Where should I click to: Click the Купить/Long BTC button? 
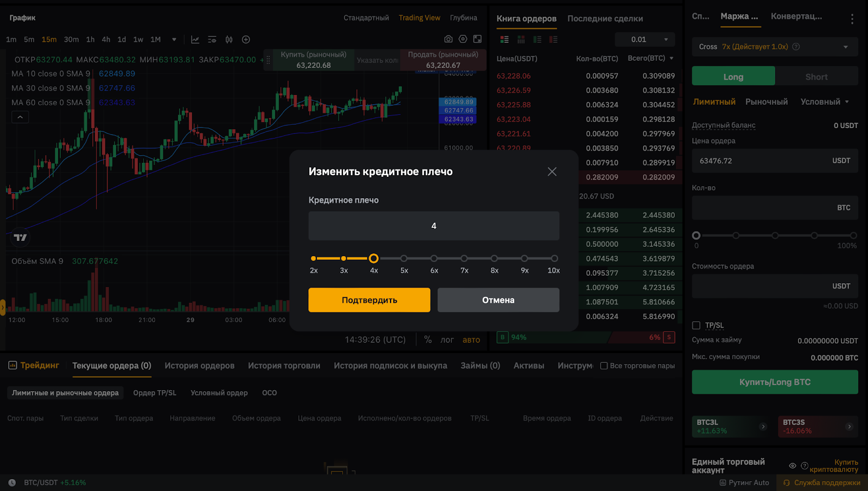[775, 382]
